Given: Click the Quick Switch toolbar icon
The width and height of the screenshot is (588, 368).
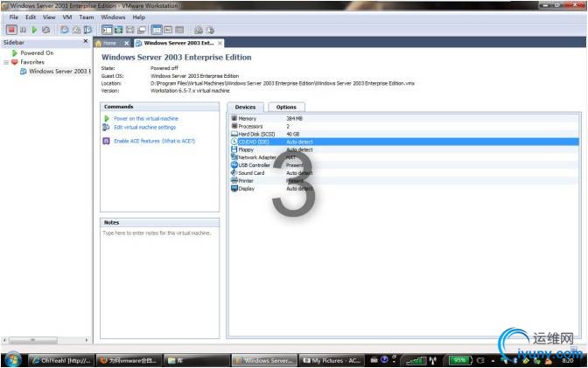Looking at the screenshot, I should click(130, 30).
